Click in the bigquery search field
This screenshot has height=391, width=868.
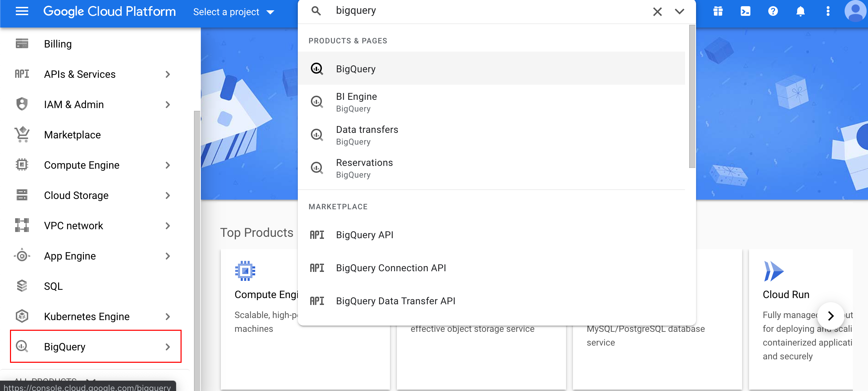(488, 11)
